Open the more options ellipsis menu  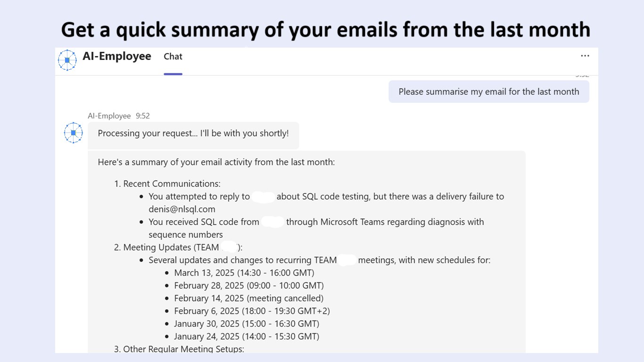coord(585,56)
